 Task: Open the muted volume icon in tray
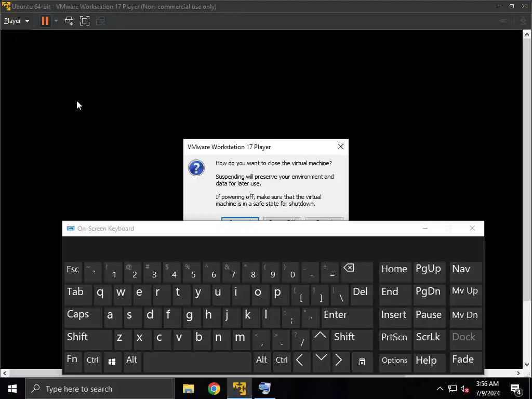[x=464, y=389]
